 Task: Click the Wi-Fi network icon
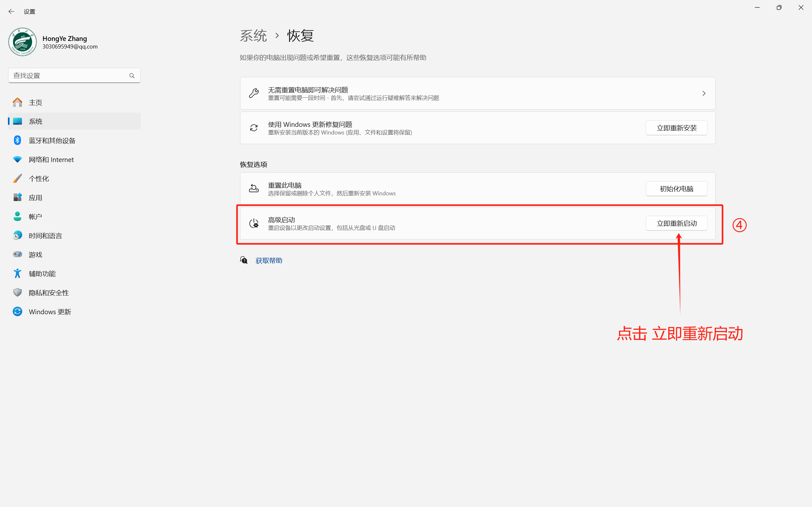pos(17,159)
